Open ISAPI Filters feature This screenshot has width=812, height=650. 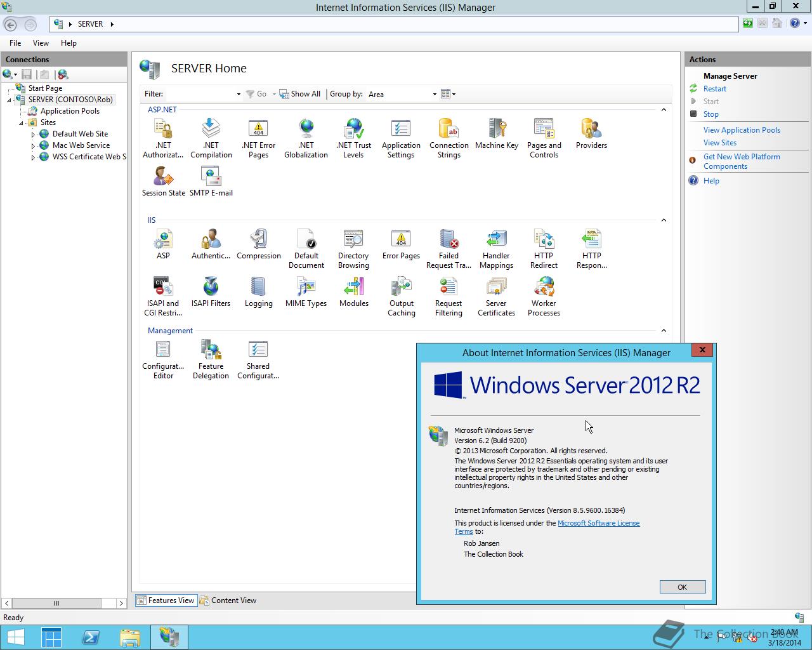(211, 292)
